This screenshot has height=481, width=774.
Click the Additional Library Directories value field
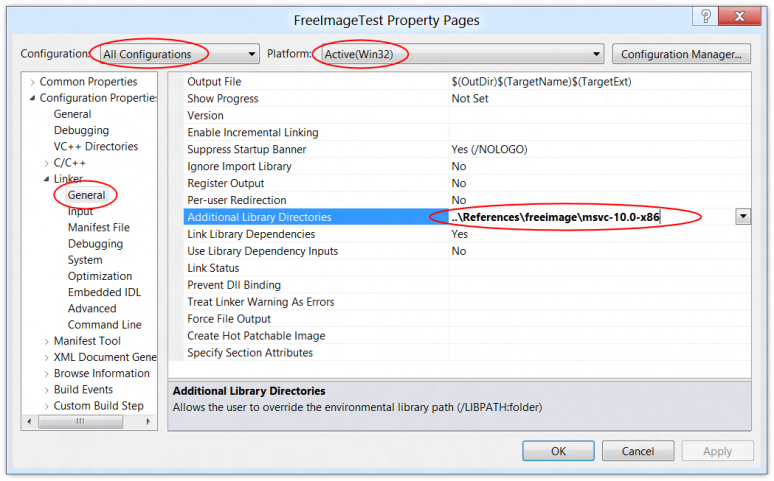pos(591,217)
